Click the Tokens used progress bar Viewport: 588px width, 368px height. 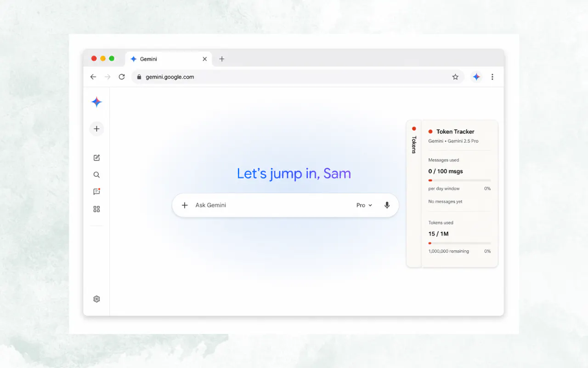coord(459,243)
